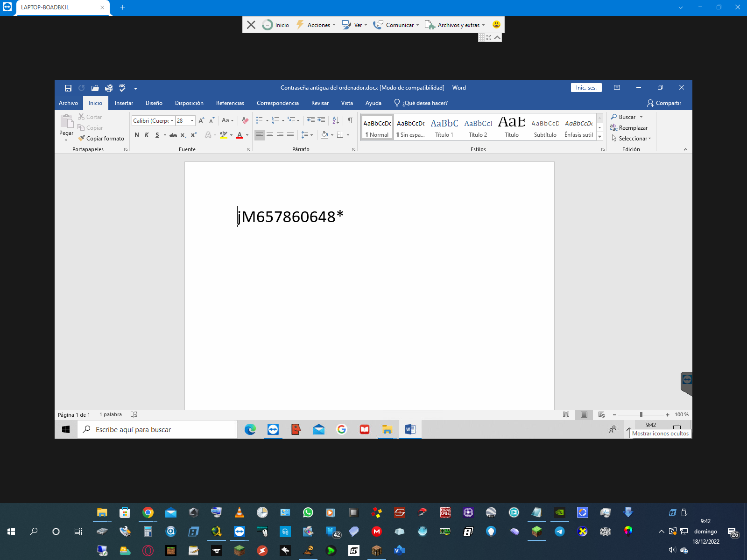Click the zoom slider handle in status bar
The image size is (747, 560).
(641, 414)
